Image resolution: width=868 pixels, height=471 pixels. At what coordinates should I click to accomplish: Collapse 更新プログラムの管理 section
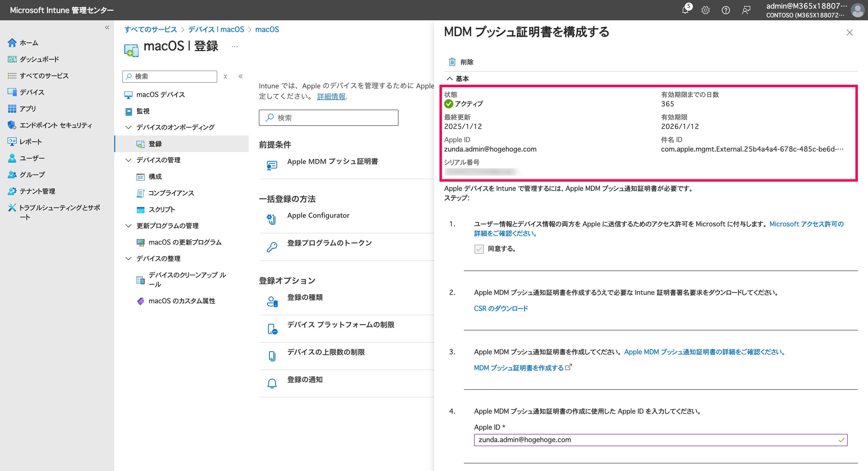coord(128,226)
